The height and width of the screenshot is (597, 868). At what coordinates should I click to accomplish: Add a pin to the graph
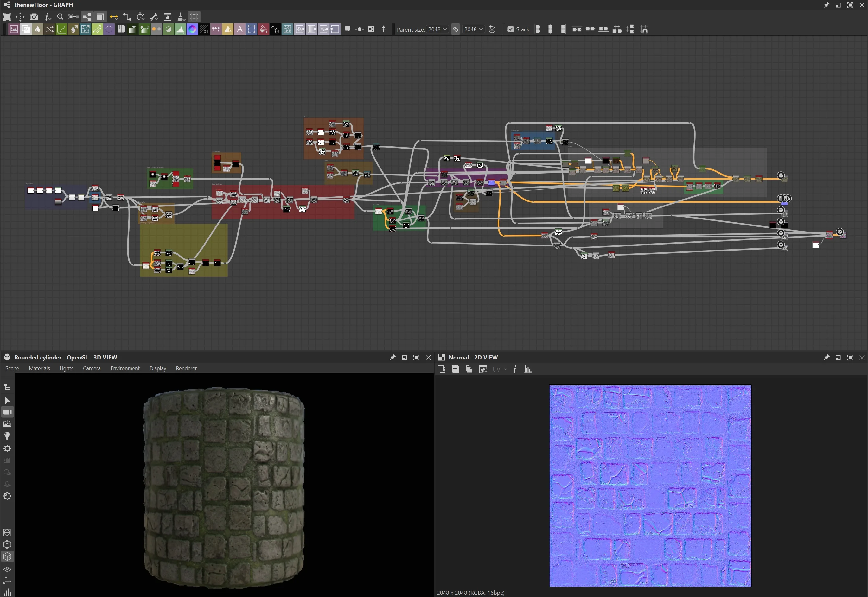384,29
